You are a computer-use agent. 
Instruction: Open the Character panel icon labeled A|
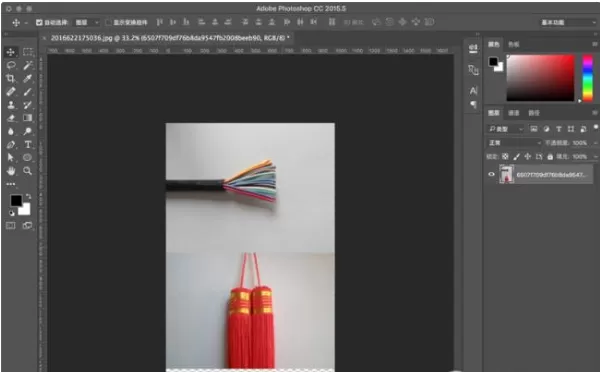coord(474,91)
